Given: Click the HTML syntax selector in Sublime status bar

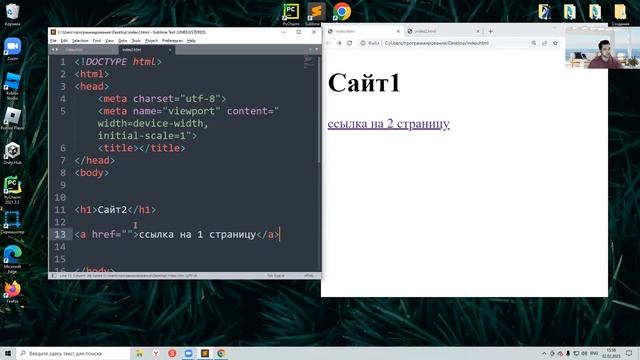Looking at the screenshot, I should (x=309, y=276).
